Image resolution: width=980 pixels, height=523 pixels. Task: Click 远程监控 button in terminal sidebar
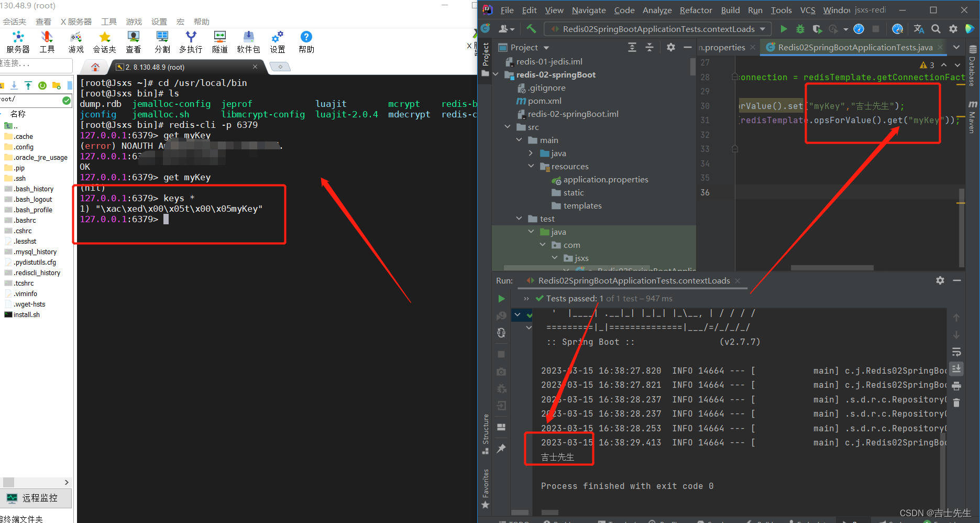36,498
